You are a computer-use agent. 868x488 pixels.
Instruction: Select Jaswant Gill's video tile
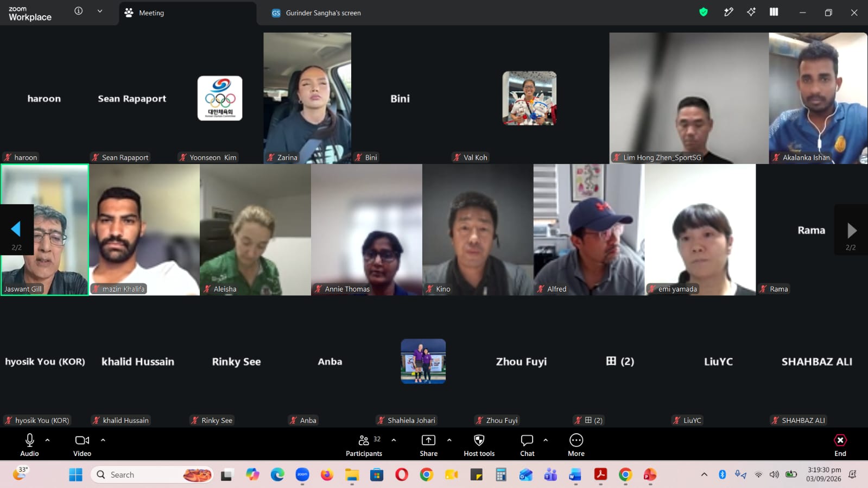pos(45,230)
